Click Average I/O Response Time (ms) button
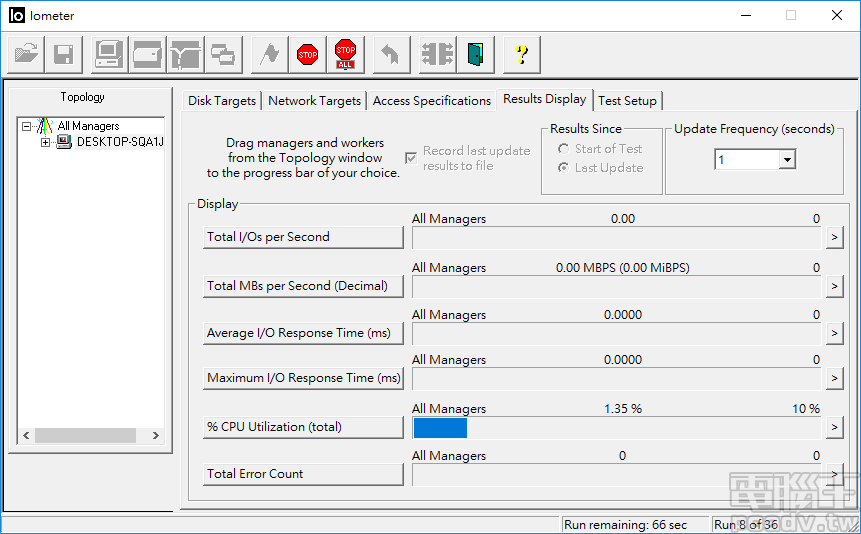This screenshot has height=534, width=861. (303, 333)
